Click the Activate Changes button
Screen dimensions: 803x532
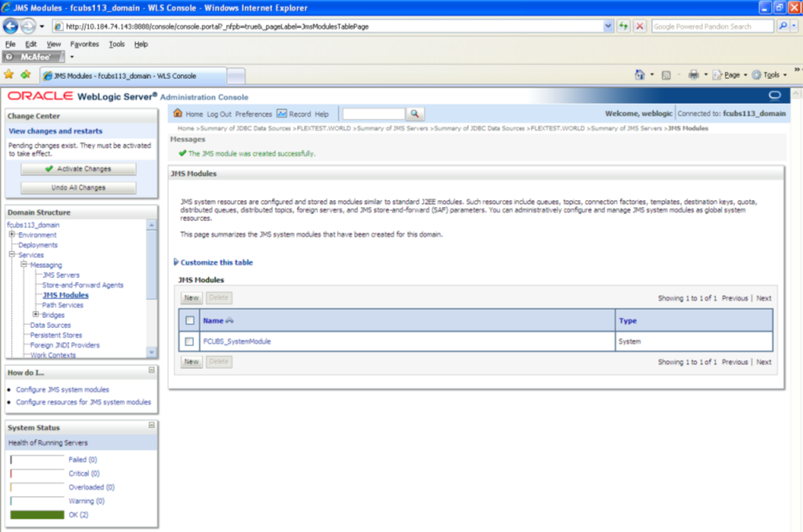click(x=78, y=169)
